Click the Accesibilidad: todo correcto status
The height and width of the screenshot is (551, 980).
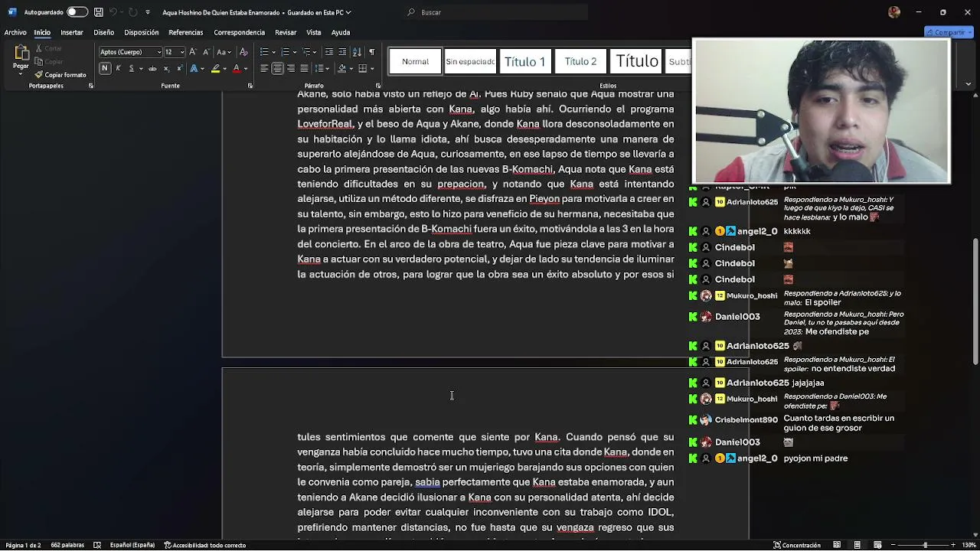[204, 545]
